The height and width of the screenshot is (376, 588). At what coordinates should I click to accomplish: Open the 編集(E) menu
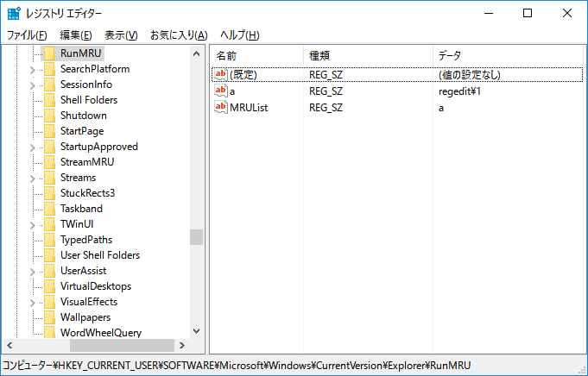click(76, 35)
